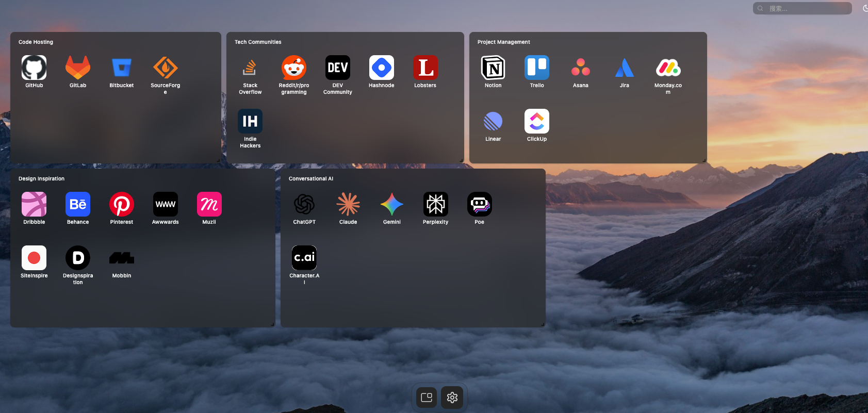Click the layout window button in dock

click(x=427, y=398)
